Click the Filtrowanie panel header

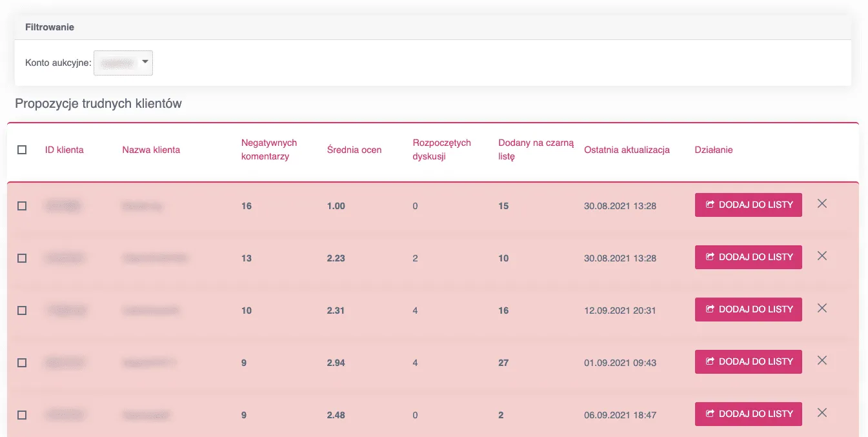[50, 27]
